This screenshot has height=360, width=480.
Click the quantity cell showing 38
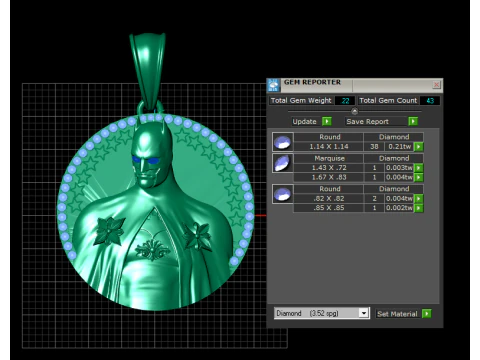point(374,147)
